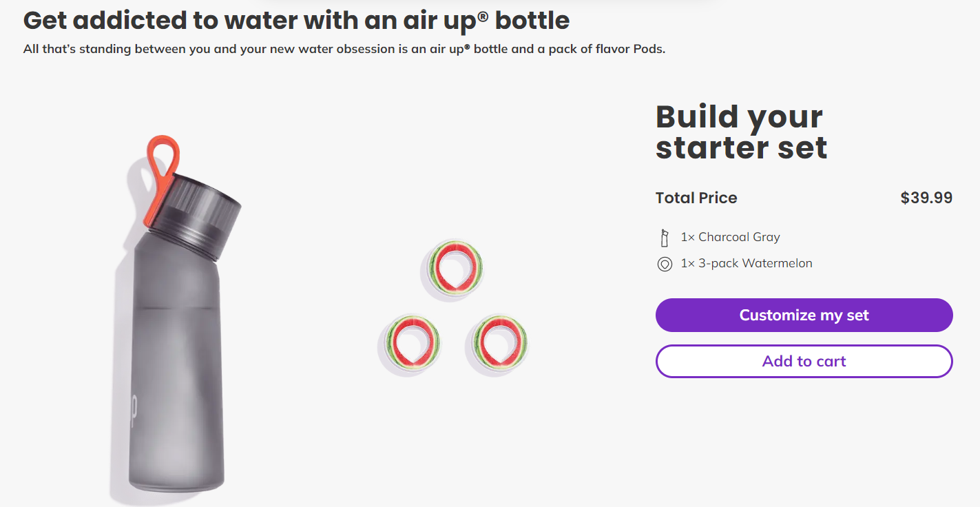Click the bottle icon beside Charcoal Gray
This screenshot has height=507, width=980.
click(x=665, y=238)
